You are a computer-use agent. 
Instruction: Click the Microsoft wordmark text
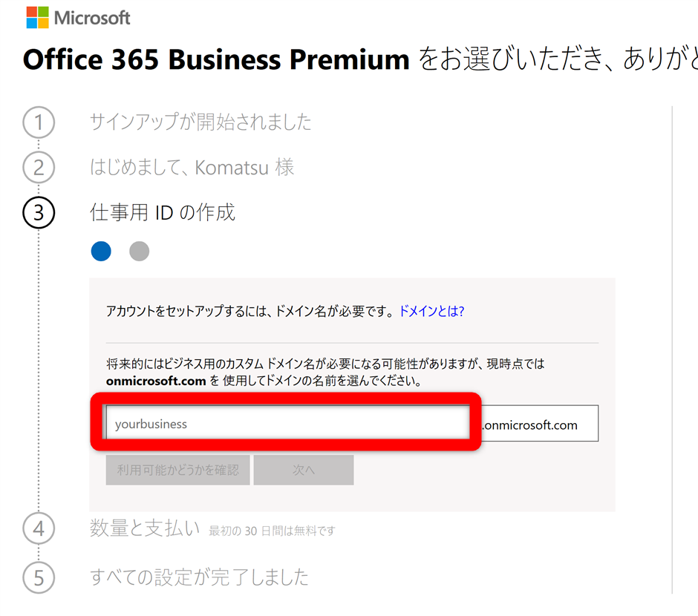click(92, 18)
